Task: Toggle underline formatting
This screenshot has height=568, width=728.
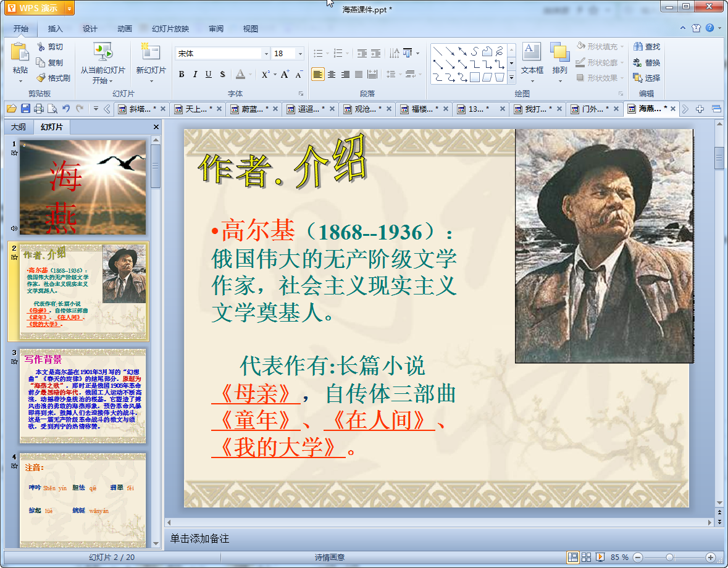Action: (x=209, y=74)
